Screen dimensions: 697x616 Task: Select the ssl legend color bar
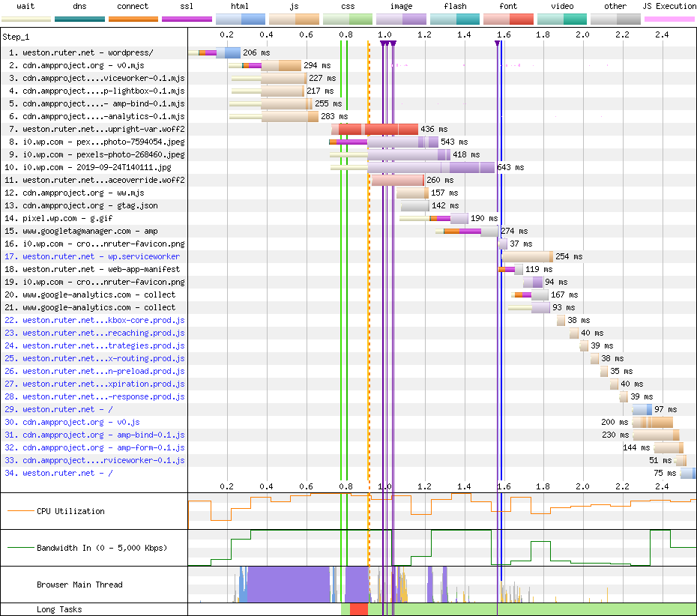187,18
